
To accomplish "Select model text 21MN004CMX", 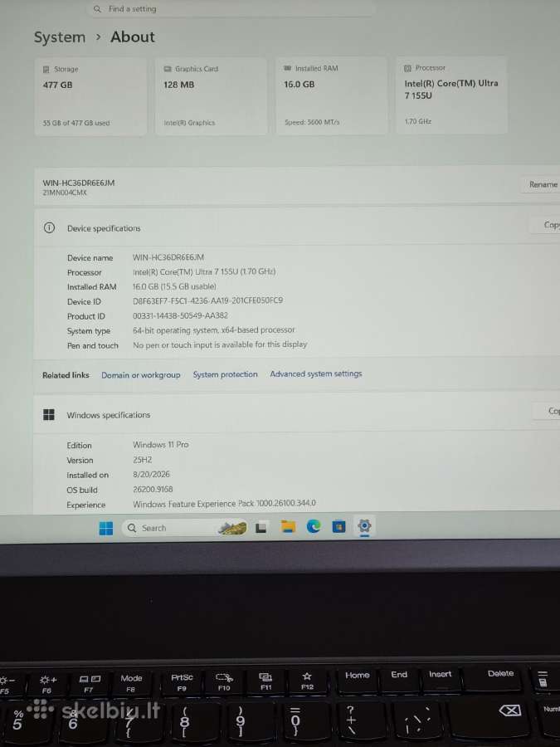I will (x=65, y=193).
